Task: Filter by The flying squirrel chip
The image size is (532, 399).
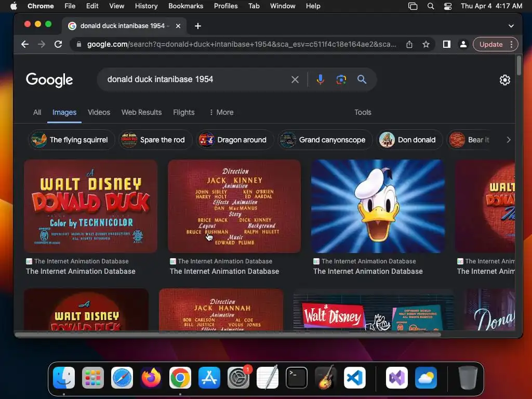Action: pos(71,140)
